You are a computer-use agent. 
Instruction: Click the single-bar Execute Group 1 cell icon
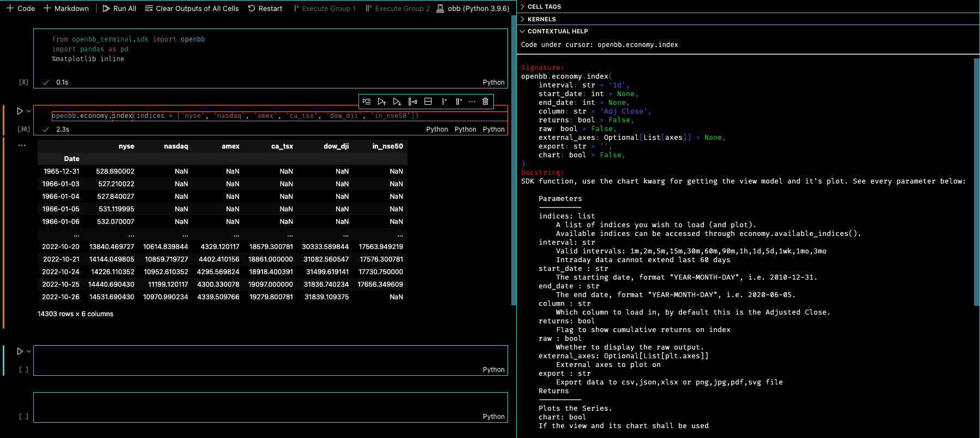pos(444,102)
